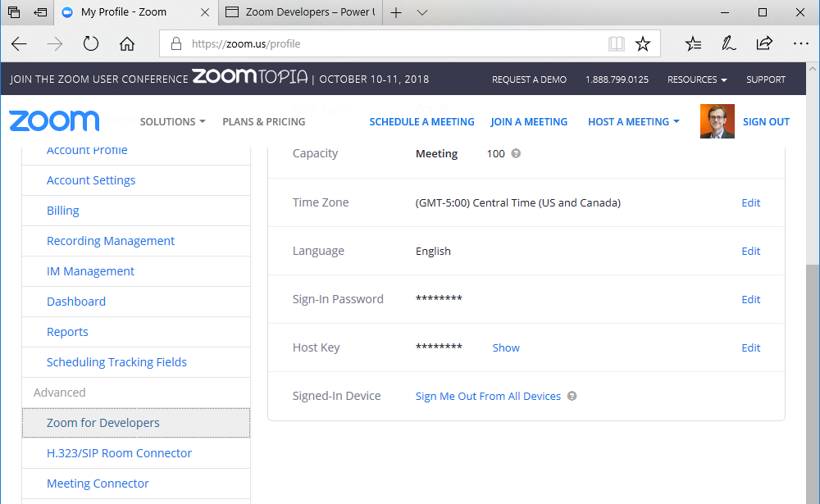Click the scrollbar up arrow
Screen dimensions: 820x504
[812, 69]
